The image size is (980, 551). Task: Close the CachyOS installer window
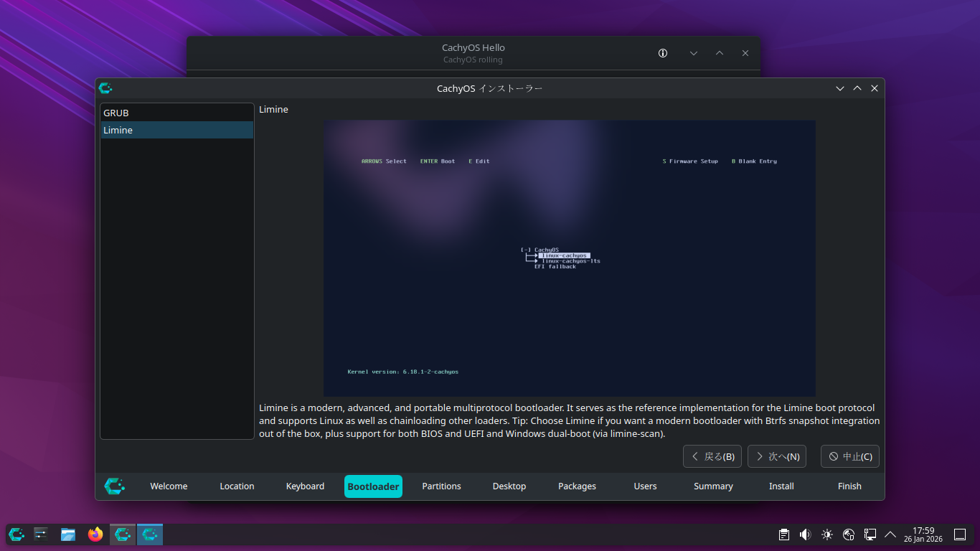[875, 88]
